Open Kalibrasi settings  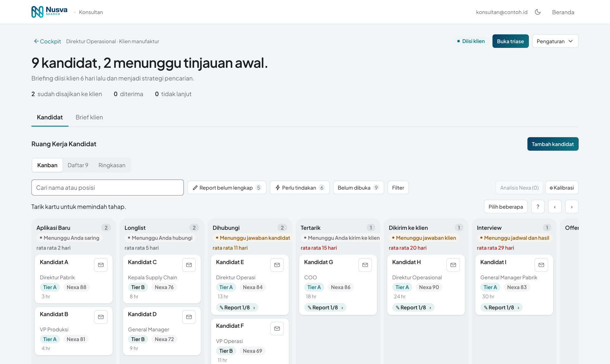[x=562, y=188]
